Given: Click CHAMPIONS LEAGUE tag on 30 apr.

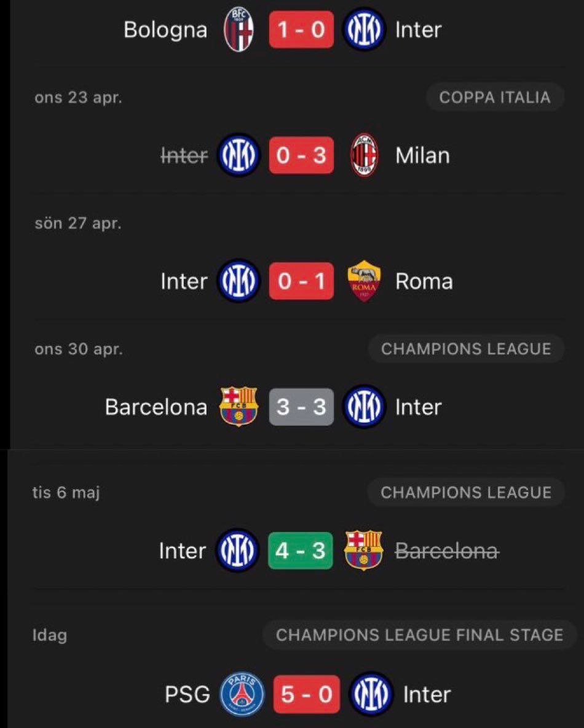Looking at the screenshot, I should coord(466,349).
